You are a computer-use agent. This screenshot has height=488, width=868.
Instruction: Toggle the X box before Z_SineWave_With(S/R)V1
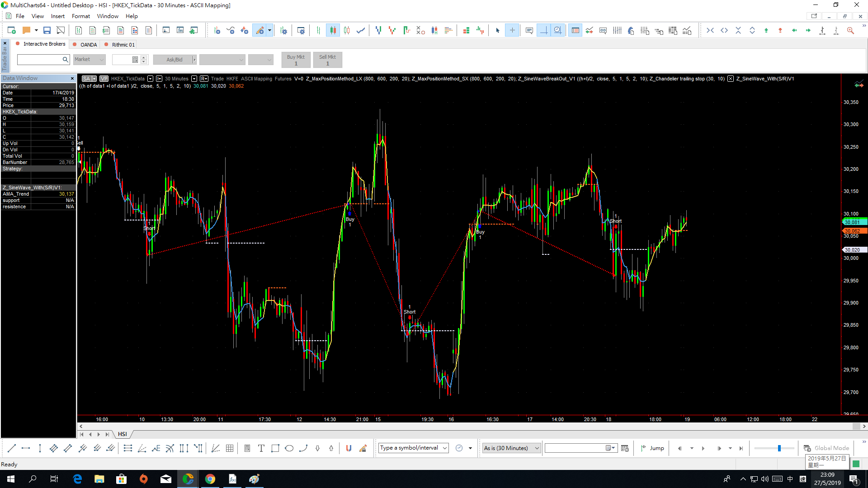coord(730,79)
